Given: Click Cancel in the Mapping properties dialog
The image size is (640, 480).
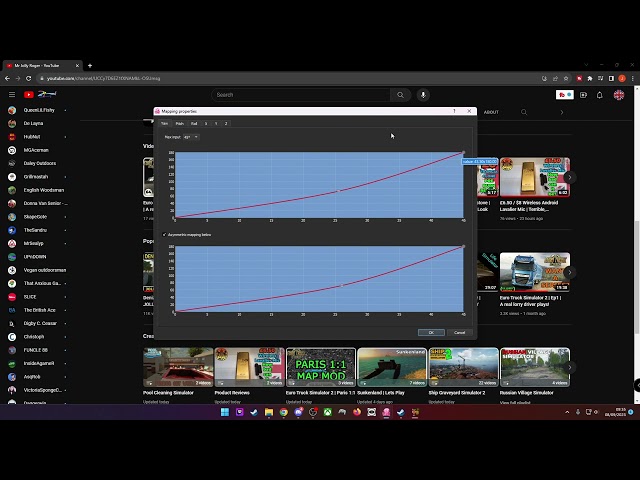Looking at the screenshot, I should tap(460, 332).
